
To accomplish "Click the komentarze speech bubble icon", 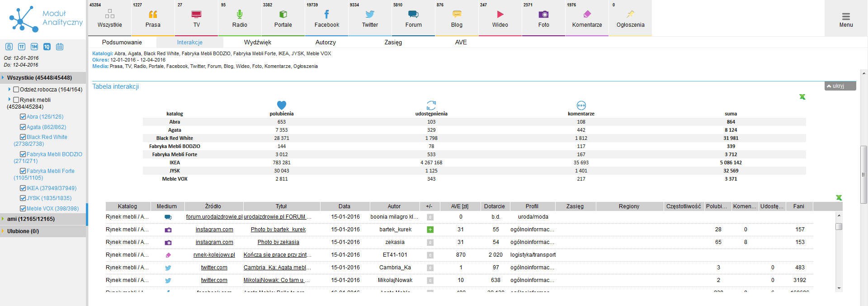I will point(581,105).
